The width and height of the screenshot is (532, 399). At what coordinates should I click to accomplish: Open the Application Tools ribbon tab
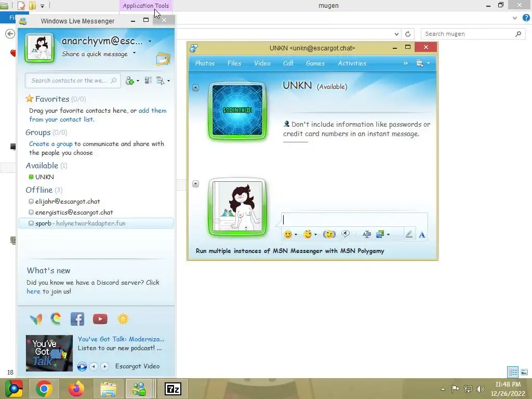point(145,6)
